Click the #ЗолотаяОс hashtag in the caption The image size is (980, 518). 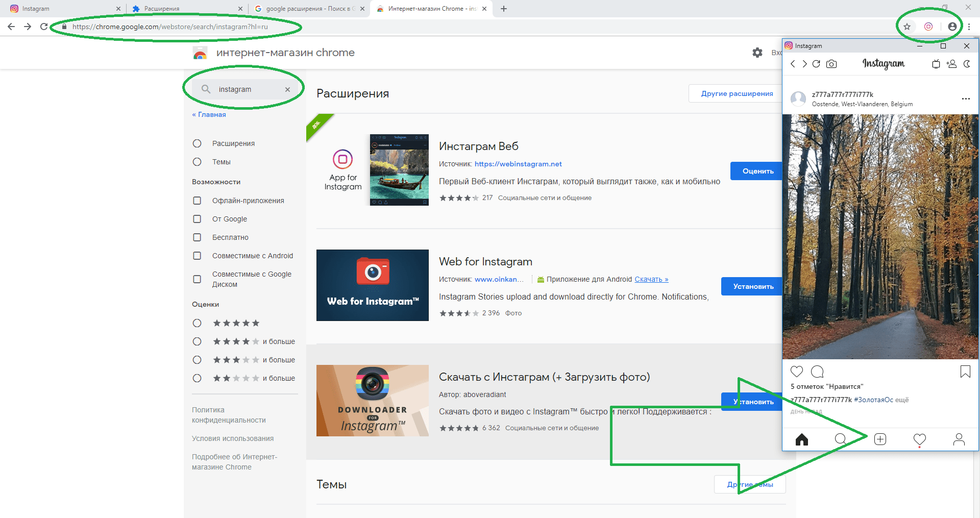coord(873,400)
